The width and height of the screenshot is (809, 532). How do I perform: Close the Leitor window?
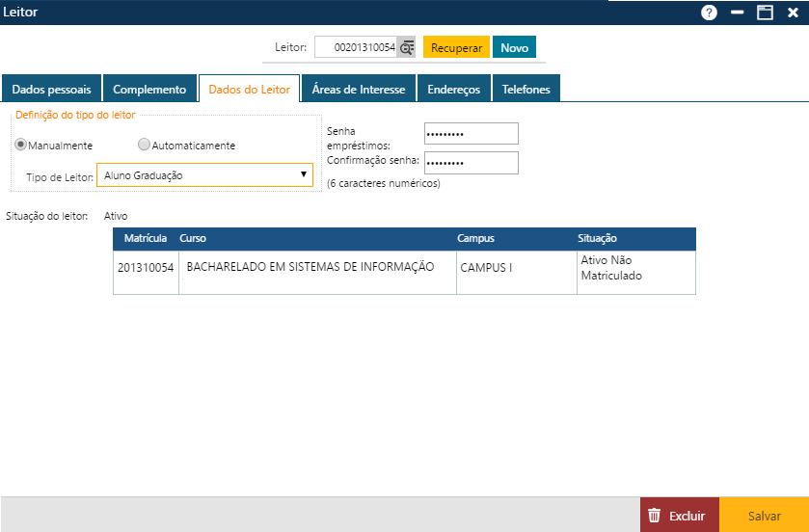793,13
